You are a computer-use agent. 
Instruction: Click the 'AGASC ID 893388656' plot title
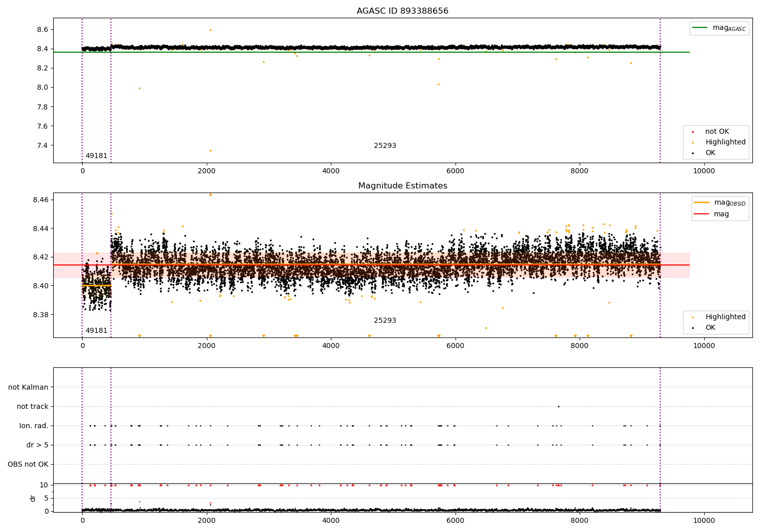[402, 11]
